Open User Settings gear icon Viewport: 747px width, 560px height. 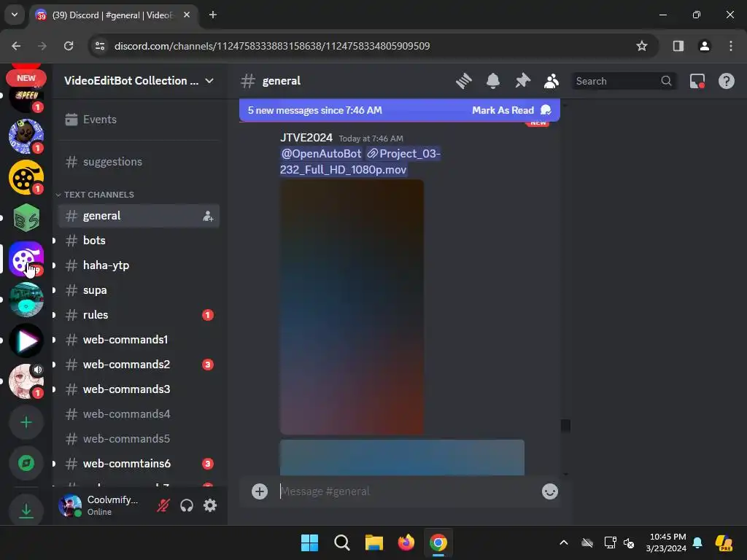click(210, 505)
